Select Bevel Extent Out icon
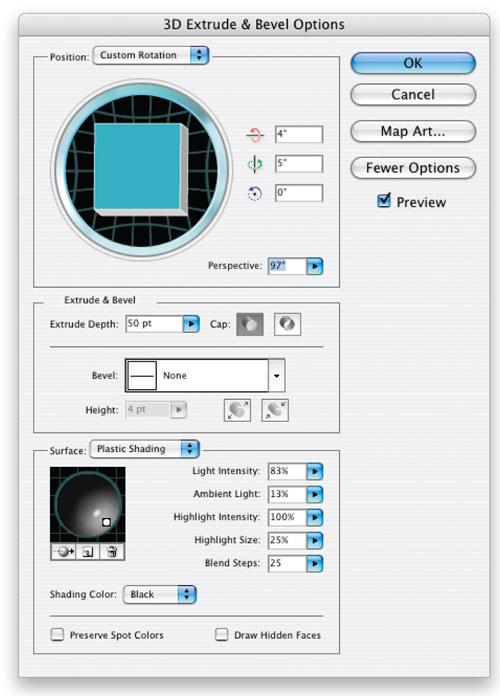This screenshot has width=500, height=696. pos(237,410)
